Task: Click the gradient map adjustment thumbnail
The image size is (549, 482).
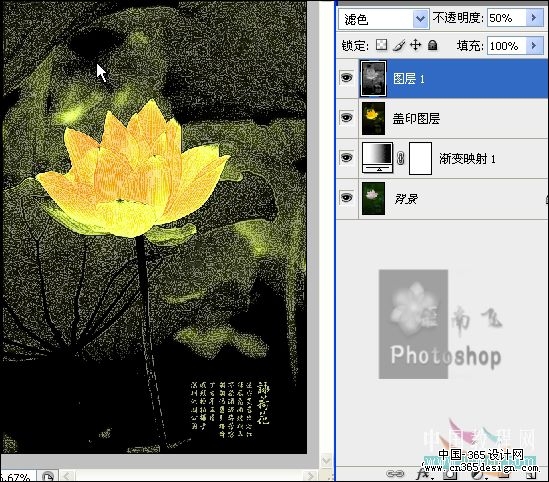Action: [x=377, y=158]
